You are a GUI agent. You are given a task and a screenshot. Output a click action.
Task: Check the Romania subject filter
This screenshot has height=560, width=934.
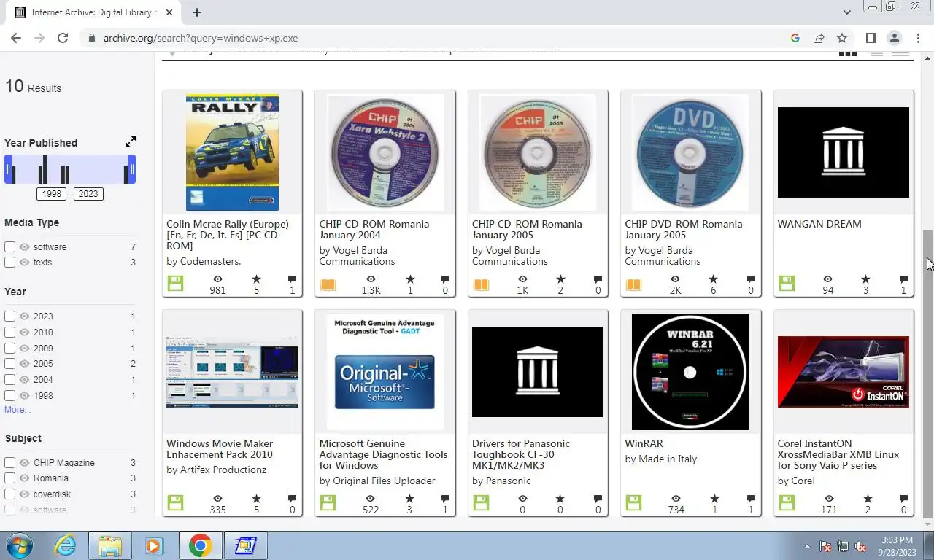click(x=10, y=478)
